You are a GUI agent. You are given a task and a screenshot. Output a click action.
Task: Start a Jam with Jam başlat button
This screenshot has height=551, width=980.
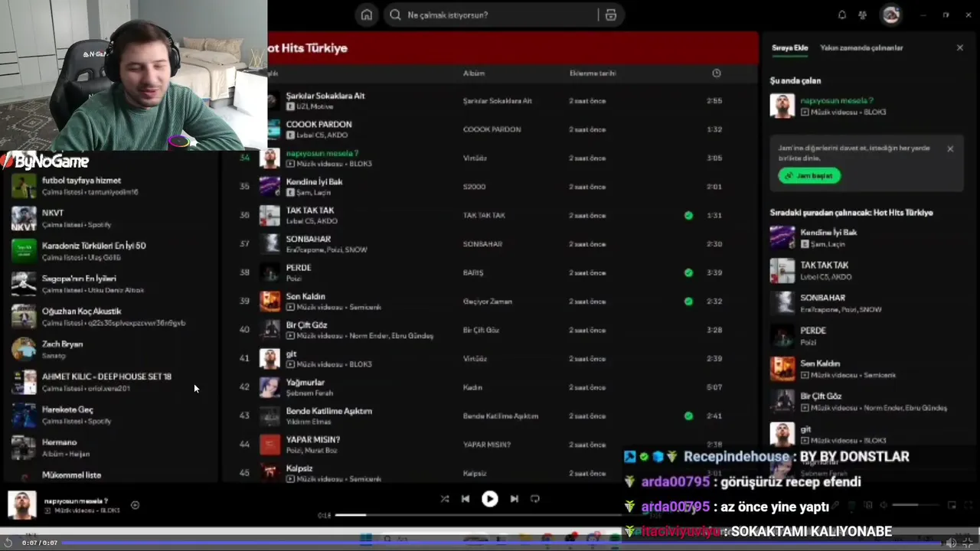pyautogui.click(x=809, y=176)
